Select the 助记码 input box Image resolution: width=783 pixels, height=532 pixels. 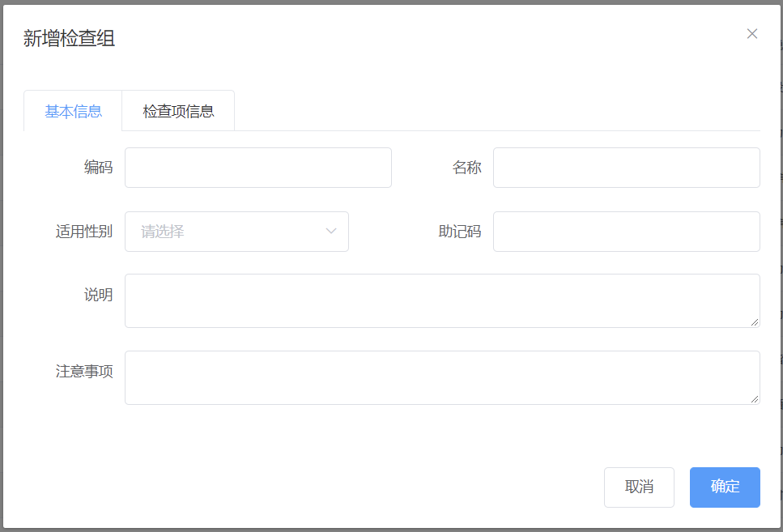pos(627,232)
